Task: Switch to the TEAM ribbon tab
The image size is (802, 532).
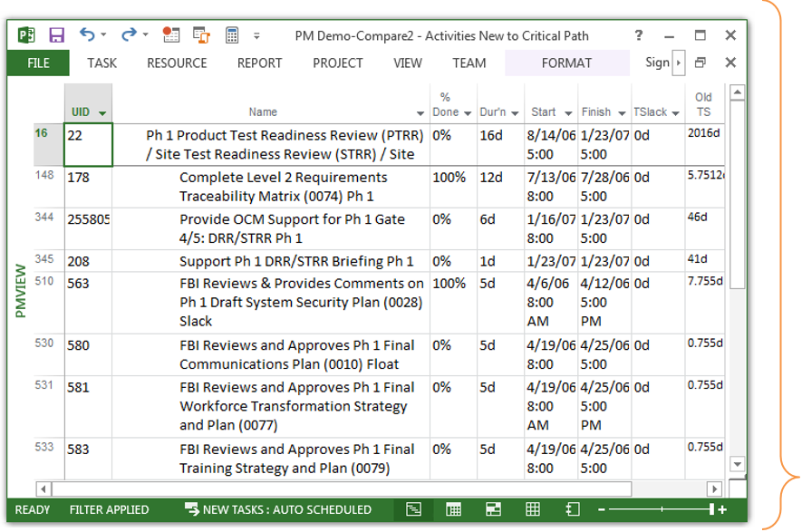Action: tap(469, 63)
